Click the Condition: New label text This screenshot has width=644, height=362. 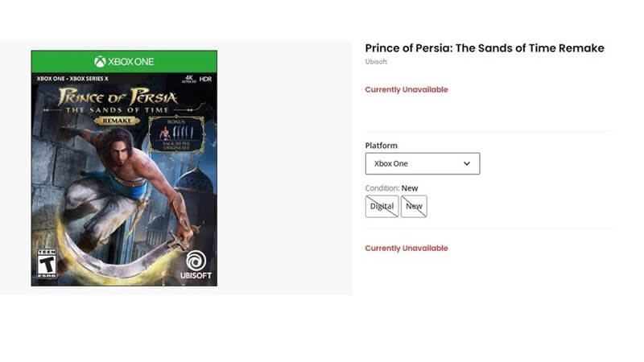coord(391,188)
